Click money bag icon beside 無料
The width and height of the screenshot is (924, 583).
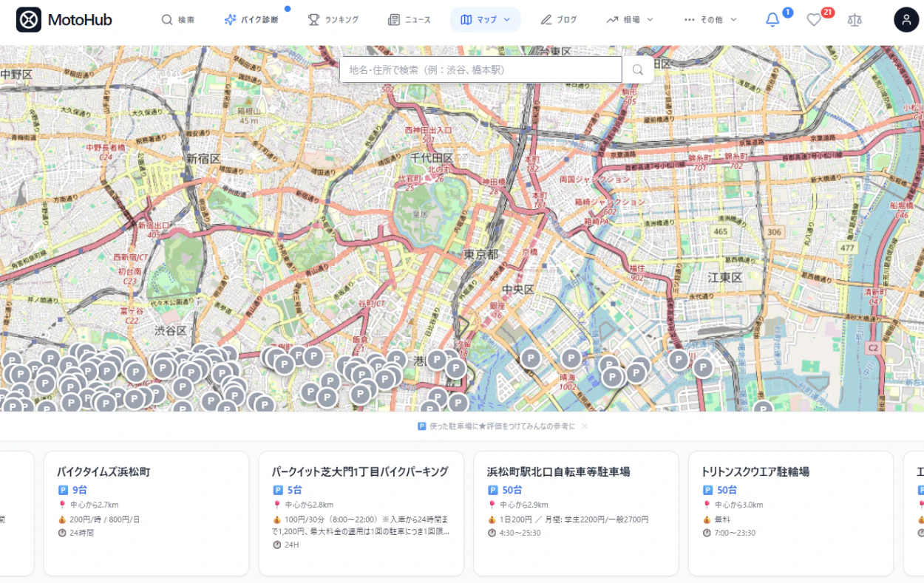coord(707,519)
